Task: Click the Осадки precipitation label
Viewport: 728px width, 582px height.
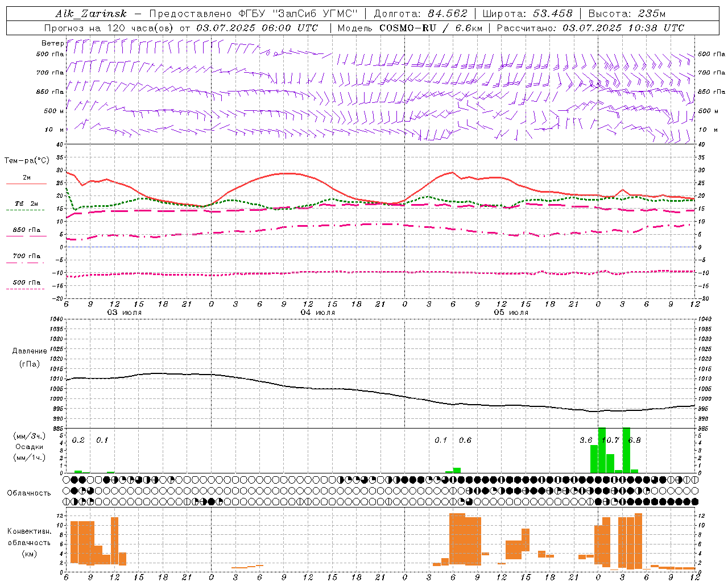Action: pos(29,447)
